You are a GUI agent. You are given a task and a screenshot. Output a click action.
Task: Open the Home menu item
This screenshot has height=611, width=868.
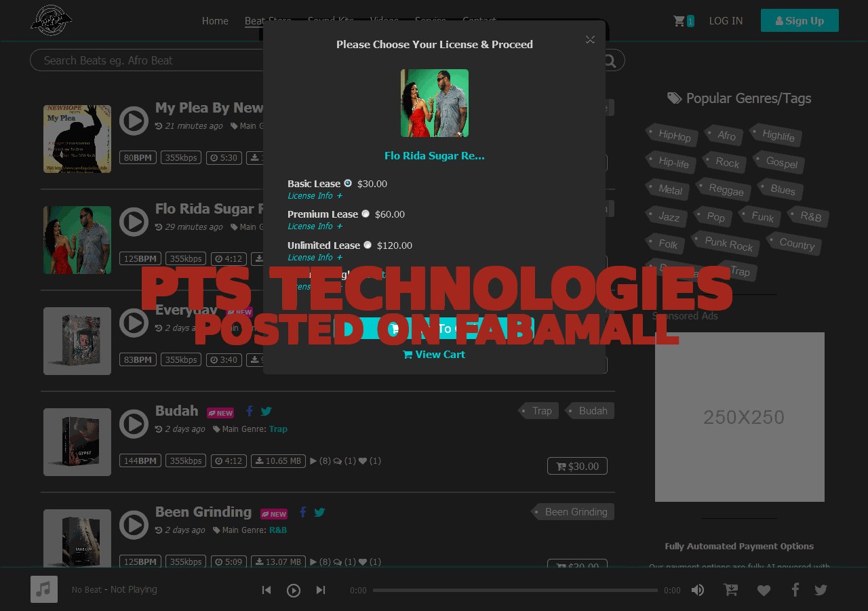[215, 21]
